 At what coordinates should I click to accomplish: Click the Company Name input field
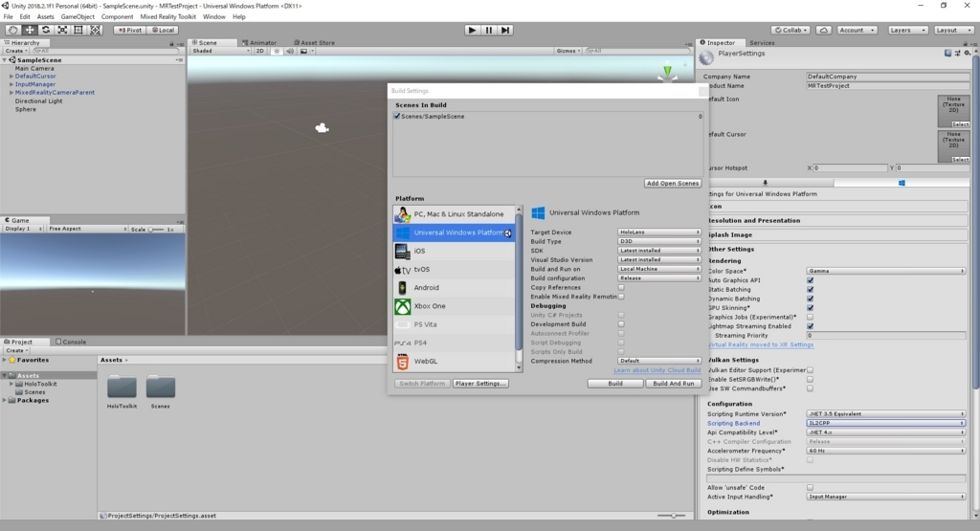click(888, 77)
